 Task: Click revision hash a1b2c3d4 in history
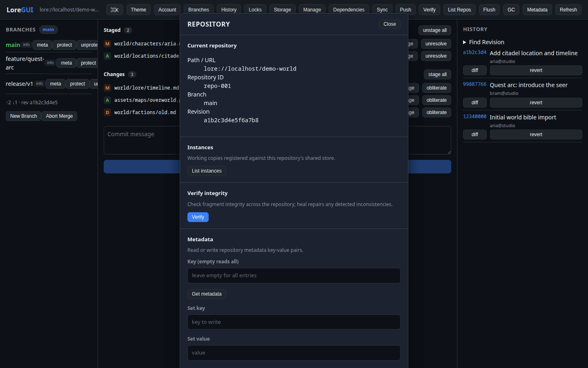(474, 52)
